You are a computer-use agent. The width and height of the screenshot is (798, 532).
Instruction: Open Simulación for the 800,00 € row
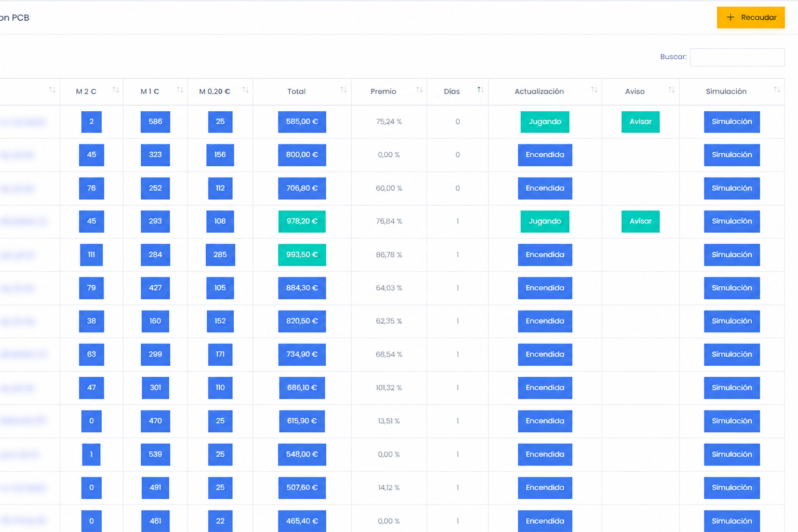tap(732, 155)
